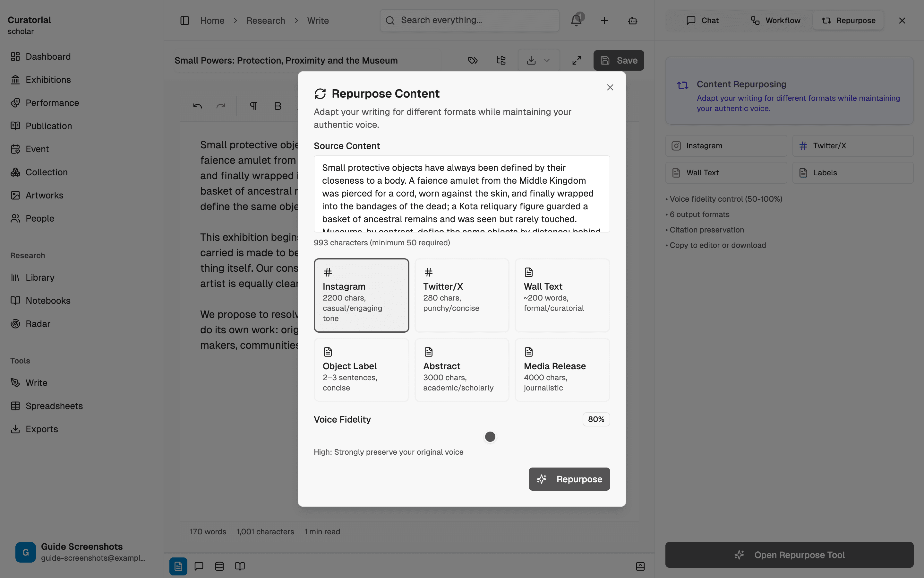924x578 pixels.
Task: Select the Instagram format card
Action: (x=361, y=295)
